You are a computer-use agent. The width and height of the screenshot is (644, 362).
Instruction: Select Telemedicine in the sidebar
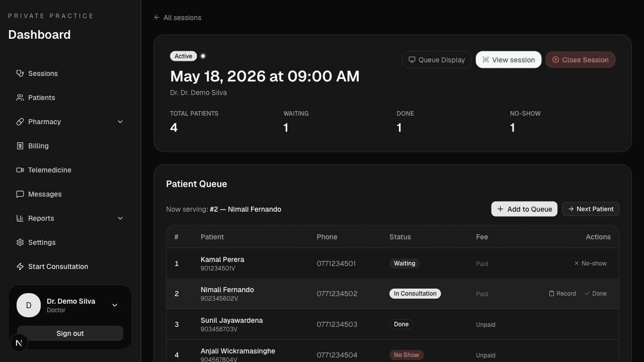point(70,170)
